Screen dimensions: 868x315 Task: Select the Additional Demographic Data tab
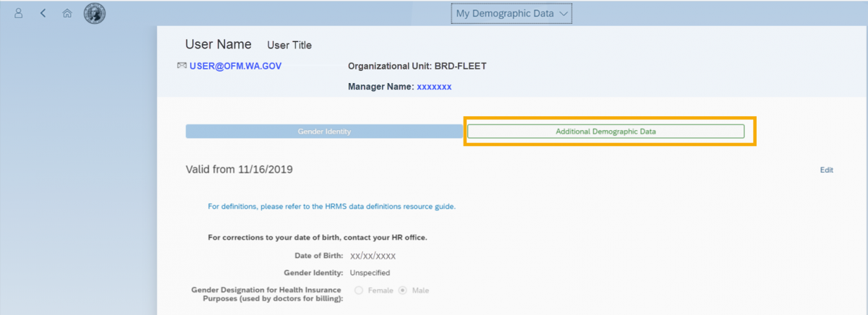coord(605,131)
